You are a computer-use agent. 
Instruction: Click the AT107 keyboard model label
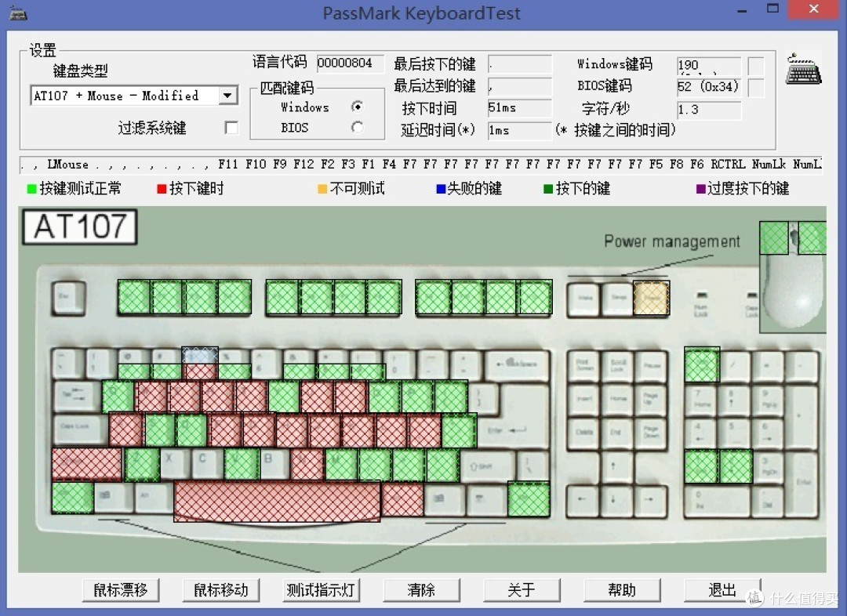pyautogui.click(x=80, y=226)
